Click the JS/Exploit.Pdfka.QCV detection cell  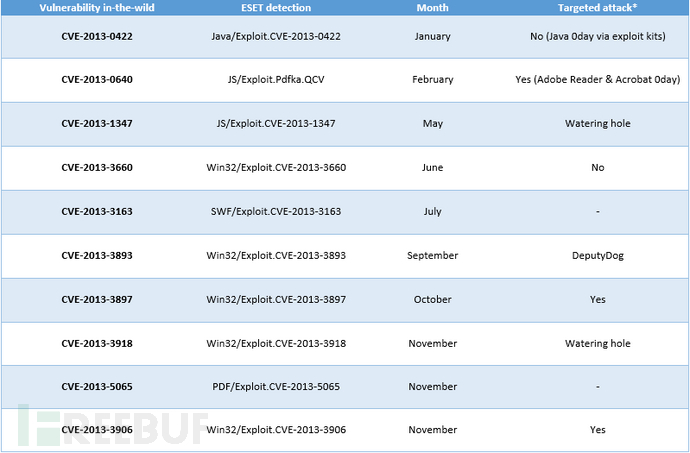276,79
